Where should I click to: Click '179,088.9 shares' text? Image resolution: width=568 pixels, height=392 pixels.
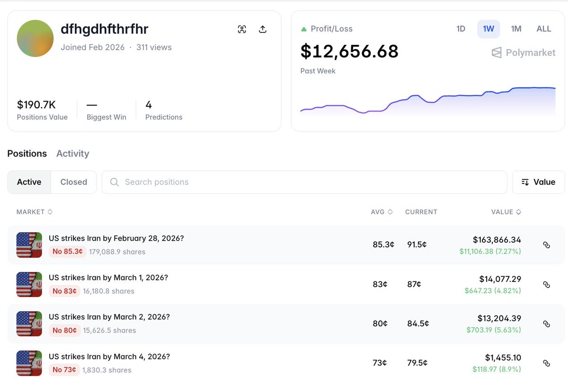tap(117, 252)
